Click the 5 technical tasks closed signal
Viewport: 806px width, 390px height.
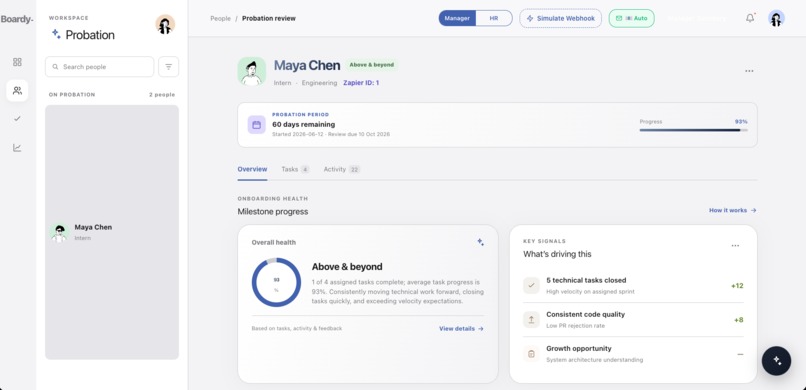[633, 285]
